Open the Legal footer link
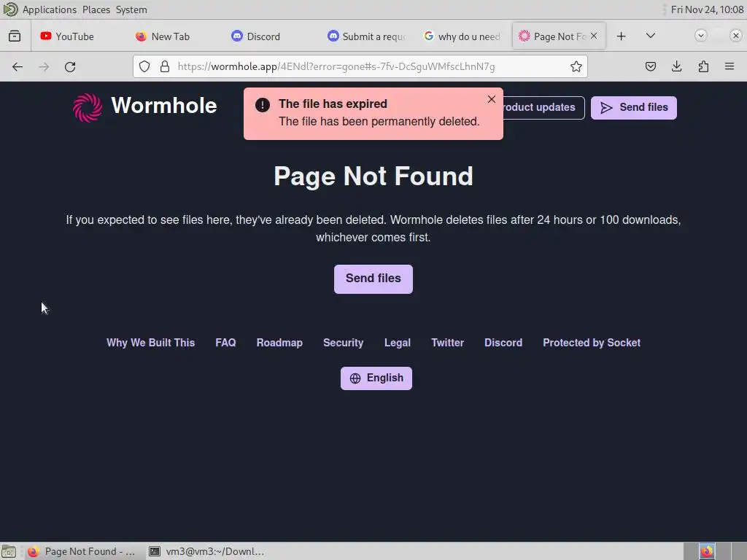This screenshot has width=747, height=560. [x=398, y=343]
